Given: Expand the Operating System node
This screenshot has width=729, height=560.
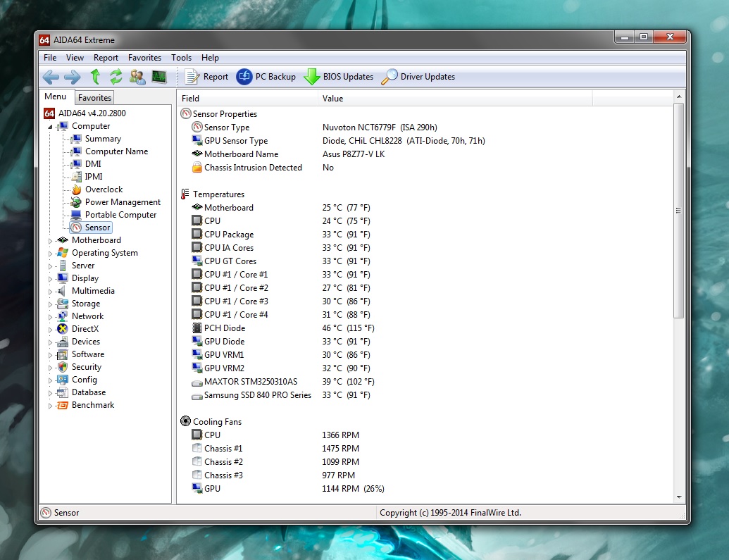Looking at the screenshot, I should [x=50, y=254].
